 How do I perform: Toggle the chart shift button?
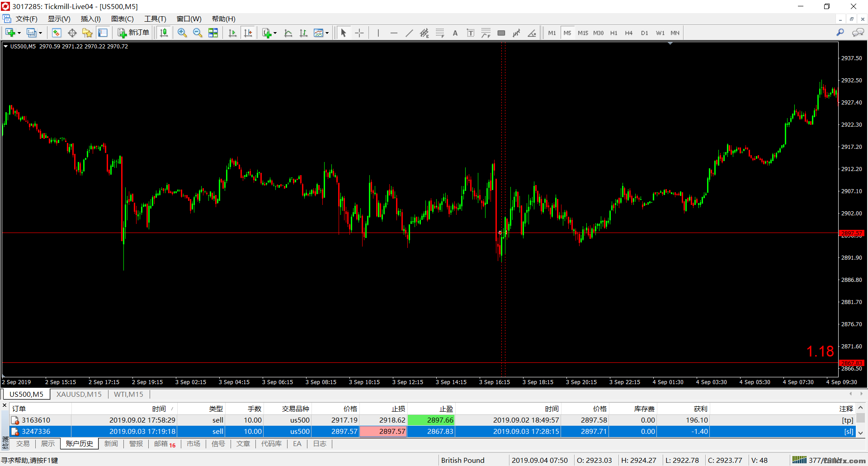pos(248,33)
